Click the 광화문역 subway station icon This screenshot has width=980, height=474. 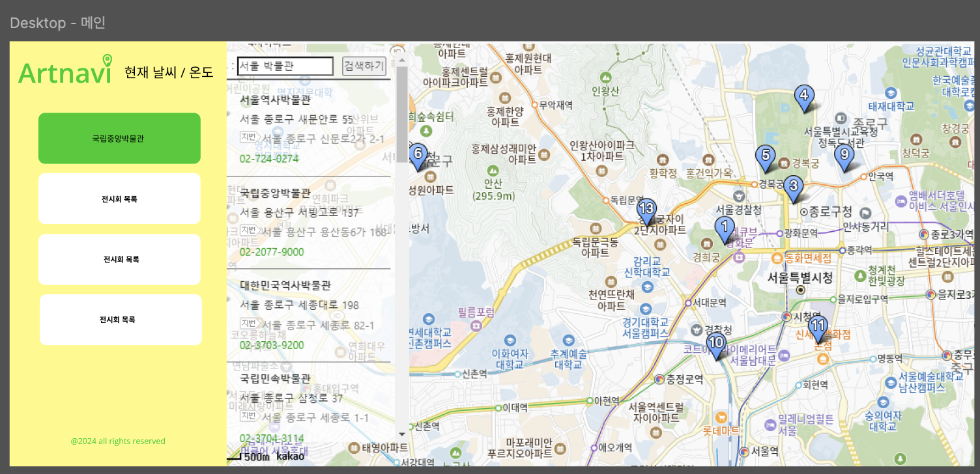point(779,232)
